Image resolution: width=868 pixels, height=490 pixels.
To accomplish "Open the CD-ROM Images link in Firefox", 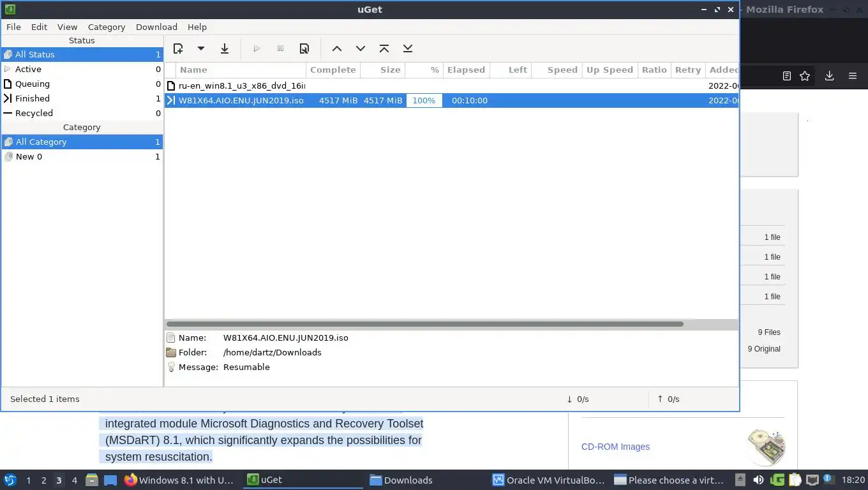I will (615, 447).
